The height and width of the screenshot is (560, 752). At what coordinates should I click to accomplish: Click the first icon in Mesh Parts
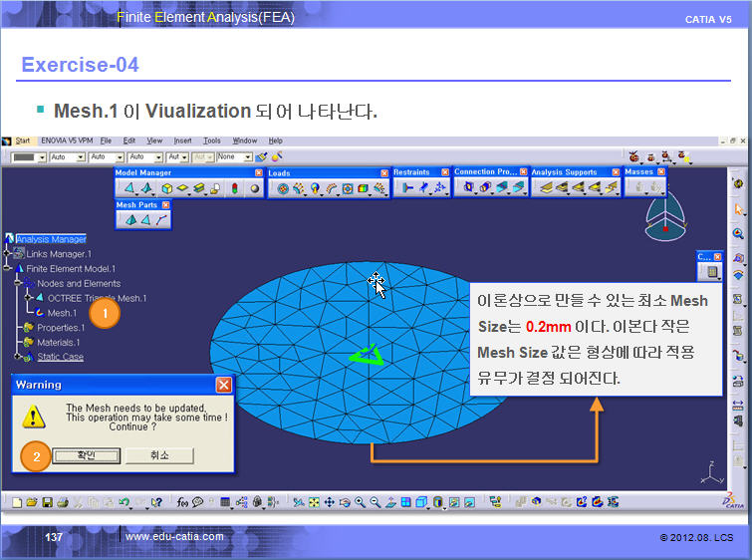pos(128,219)
